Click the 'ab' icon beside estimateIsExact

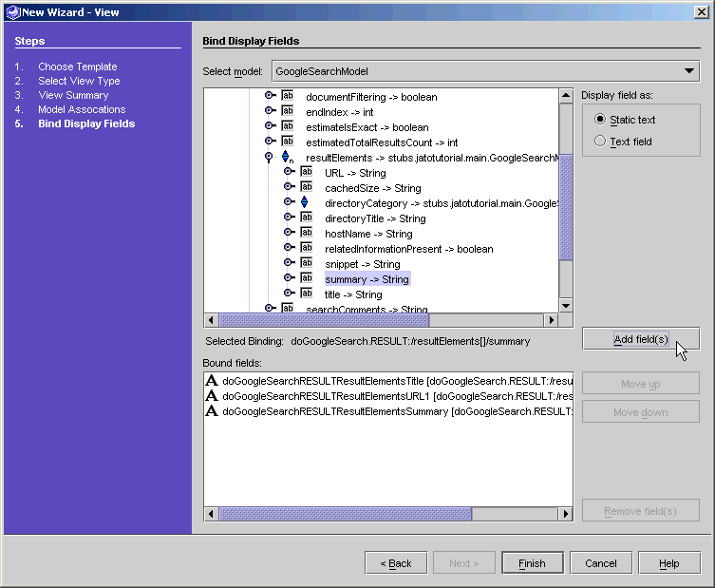tap(288, 126)
